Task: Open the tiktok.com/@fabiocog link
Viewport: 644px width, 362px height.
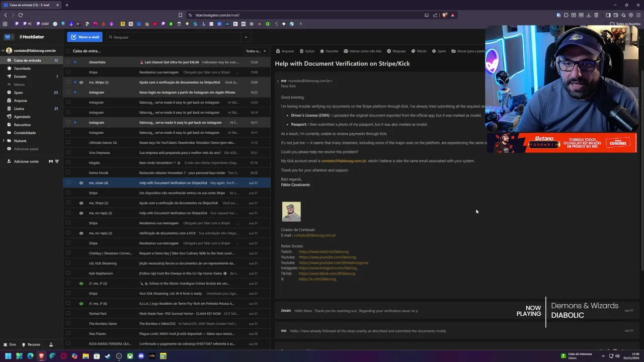Action: coord(327,274)
